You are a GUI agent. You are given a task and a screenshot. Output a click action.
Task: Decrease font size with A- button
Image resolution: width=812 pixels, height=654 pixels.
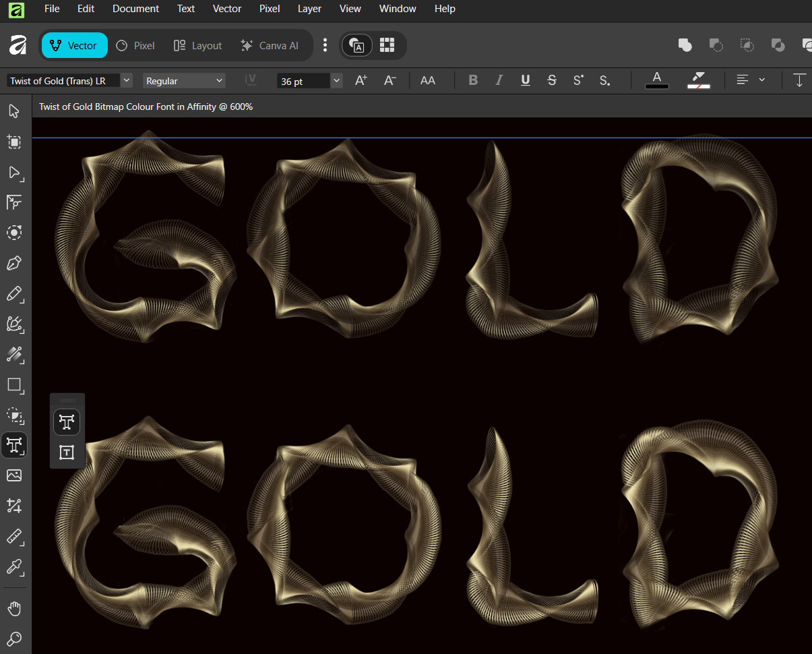[390, 80]
